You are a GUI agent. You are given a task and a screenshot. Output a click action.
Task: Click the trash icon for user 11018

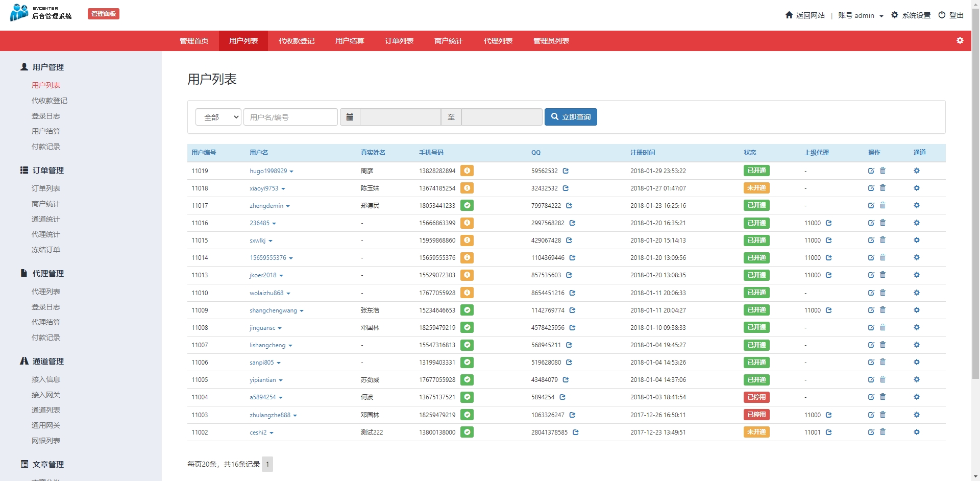click(883, 188)
